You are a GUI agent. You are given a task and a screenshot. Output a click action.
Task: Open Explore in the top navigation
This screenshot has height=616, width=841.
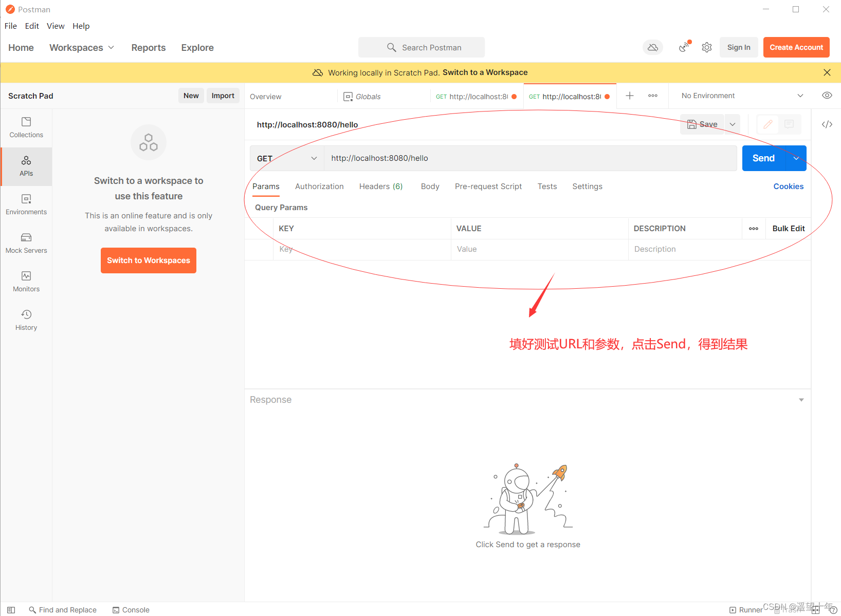click(197, 47)
